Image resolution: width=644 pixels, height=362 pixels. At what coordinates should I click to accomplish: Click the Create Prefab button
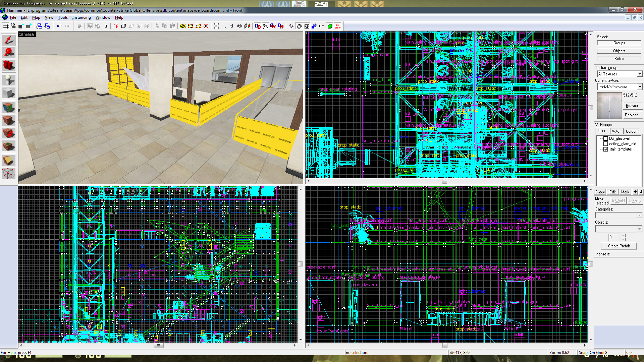619,246
